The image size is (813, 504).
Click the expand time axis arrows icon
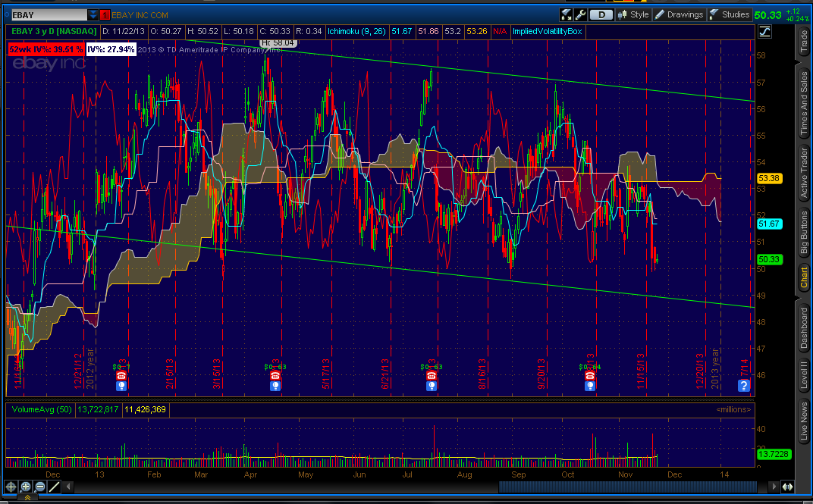click(x=787, y=487)
